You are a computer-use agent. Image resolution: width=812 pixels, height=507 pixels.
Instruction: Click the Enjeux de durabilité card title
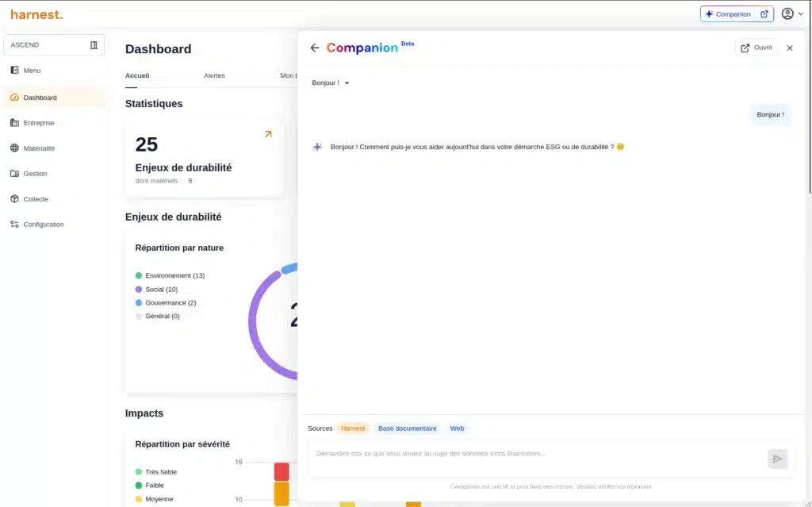pyautogui.click(x=183, y=168)
